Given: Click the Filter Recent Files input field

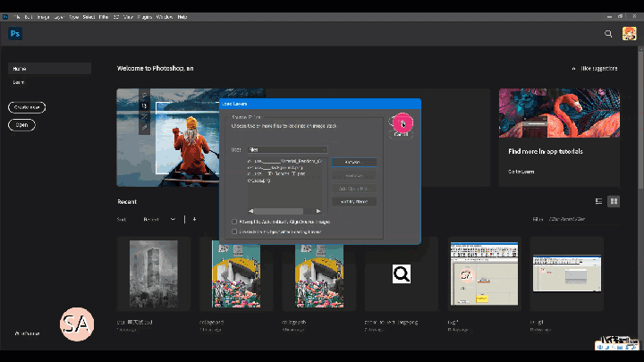Looking at the screenshot, I should (584, 219).
